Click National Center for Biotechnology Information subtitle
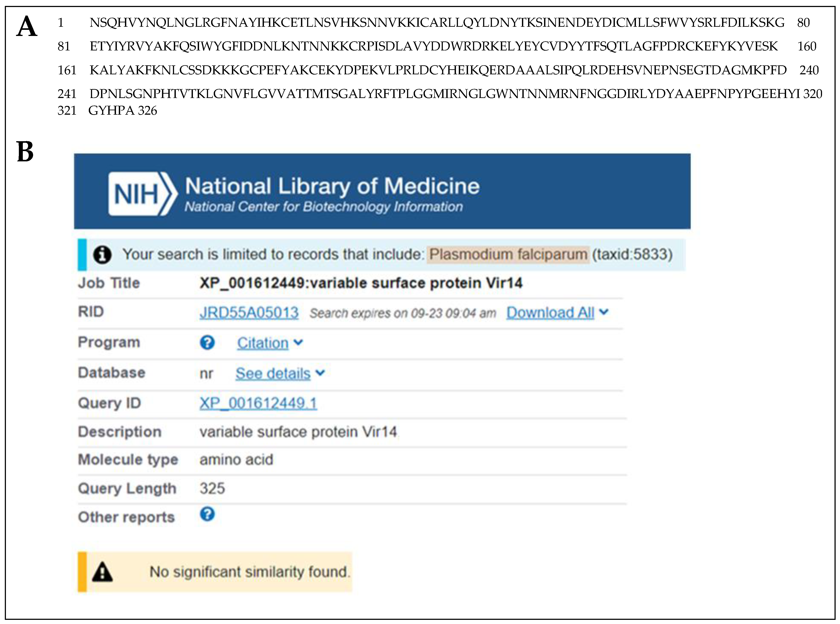This screenshot has height=624, width=840. coord(324,207)
